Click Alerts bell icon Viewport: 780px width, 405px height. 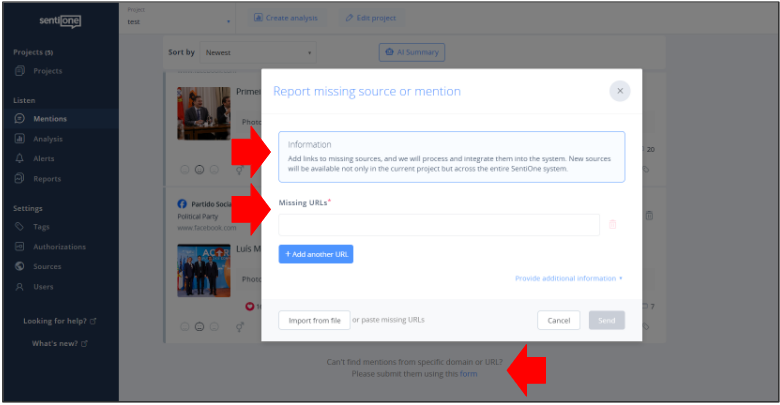click(x=19, y=158)
